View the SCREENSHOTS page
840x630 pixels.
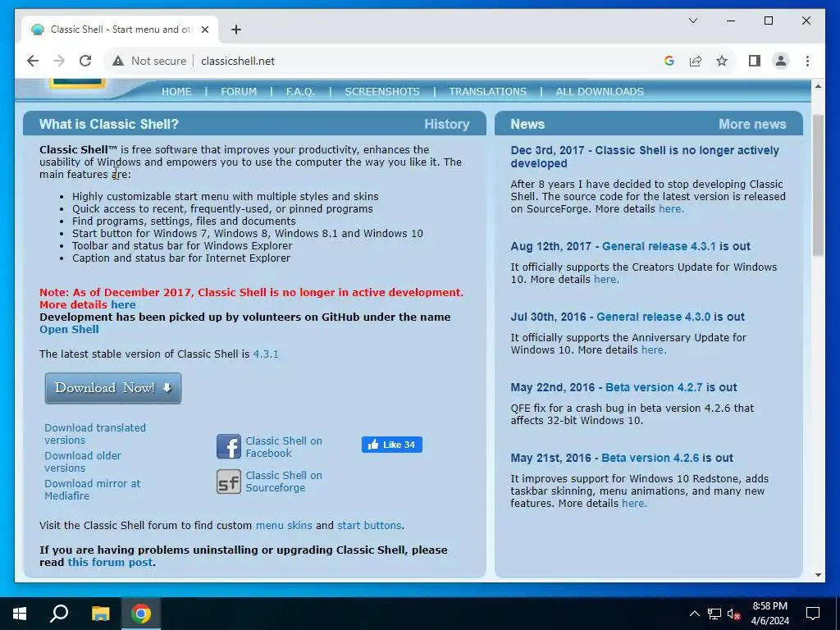point(382,92)
